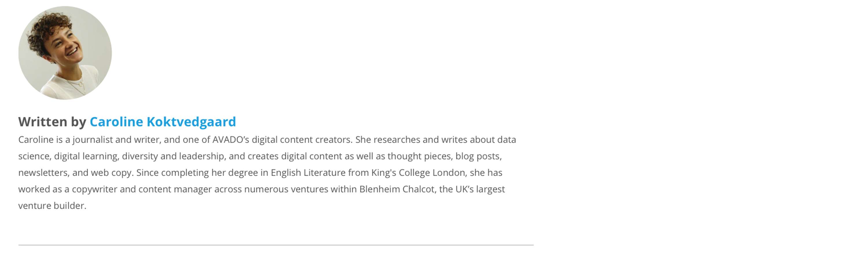
Task: Click the author's circular profile photo
Action: pyautogui.click(x=65, y=53)
